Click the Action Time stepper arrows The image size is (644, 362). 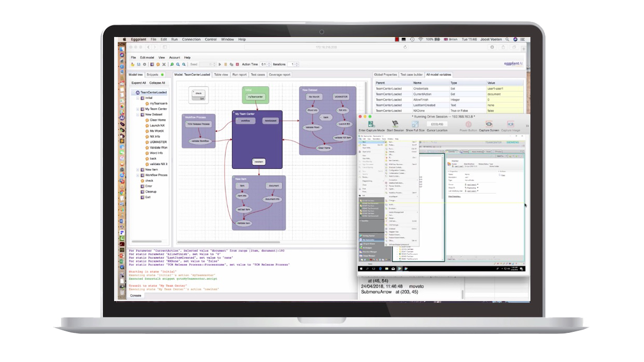pos(269,64)
